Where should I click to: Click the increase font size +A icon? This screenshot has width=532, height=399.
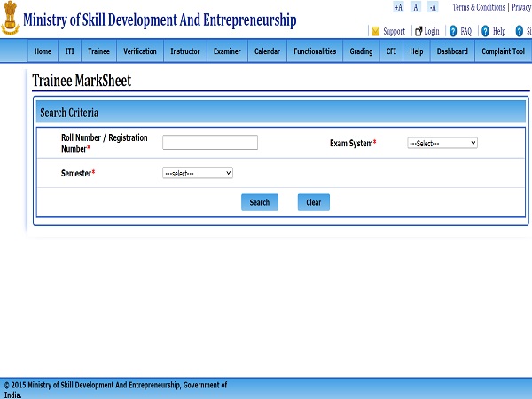pyautogui.click(x=398, y=7)
